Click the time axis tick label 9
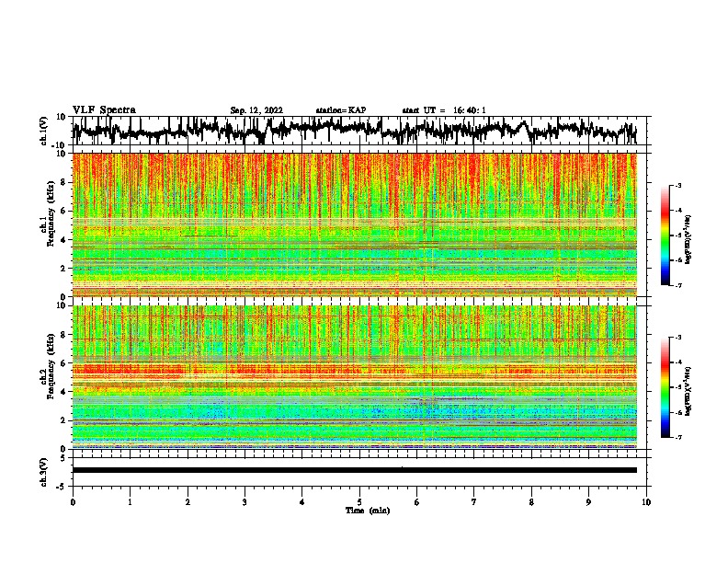The height and width of the screenshot is (563, 728). click(588, 502)
